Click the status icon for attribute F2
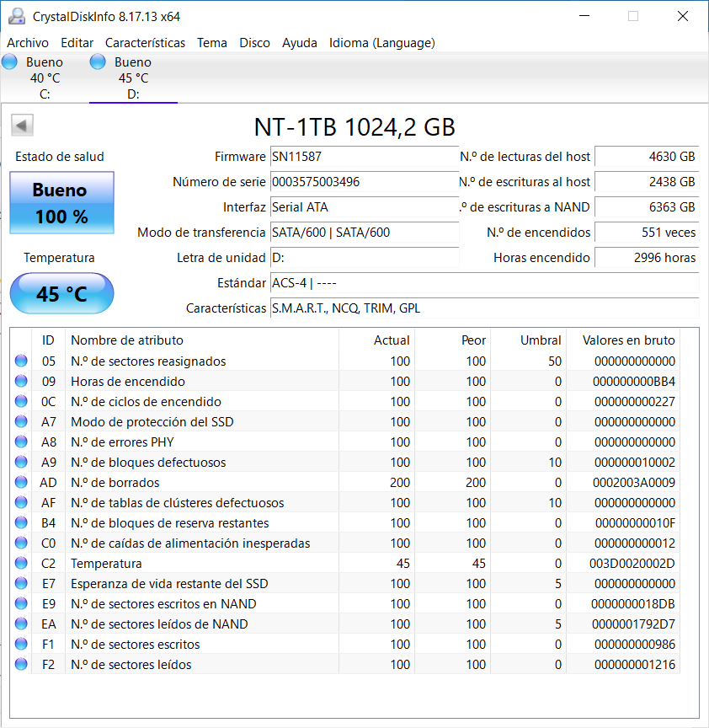 (21, 665)
